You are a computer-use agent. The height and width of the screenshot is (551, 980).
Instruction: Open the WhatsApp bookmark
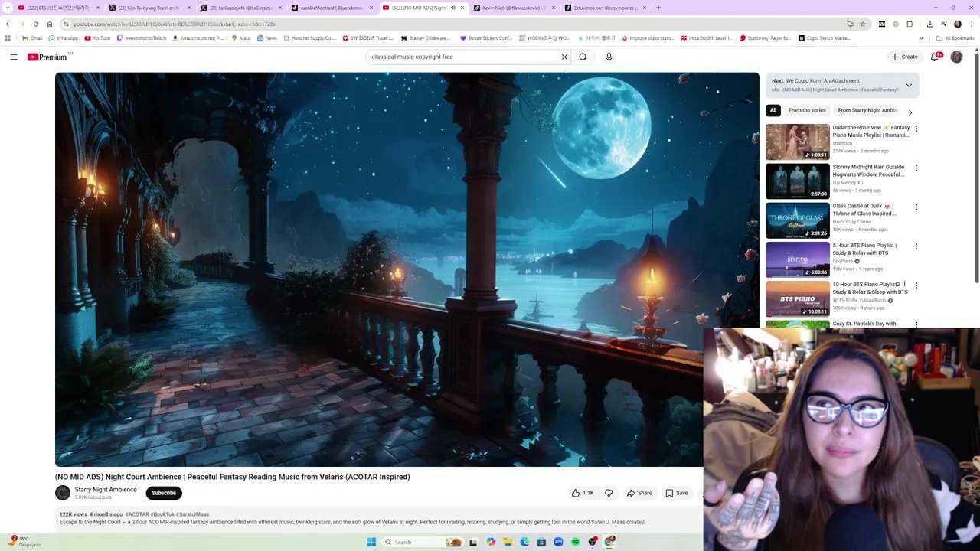click(x=63, y=38)
